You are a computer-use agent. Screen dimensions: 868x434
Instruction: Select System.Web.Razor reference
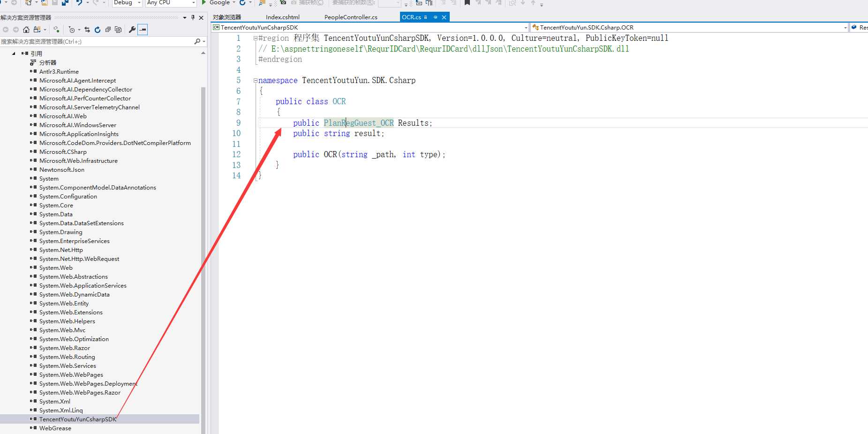65,348
